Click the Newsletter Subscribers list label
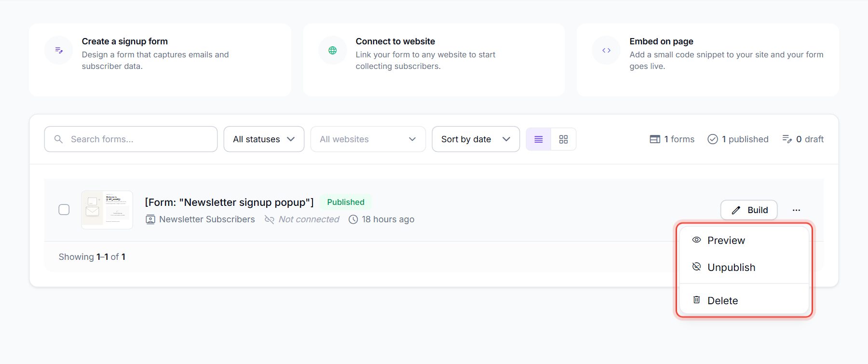868x364 pixels. point(207,219)
